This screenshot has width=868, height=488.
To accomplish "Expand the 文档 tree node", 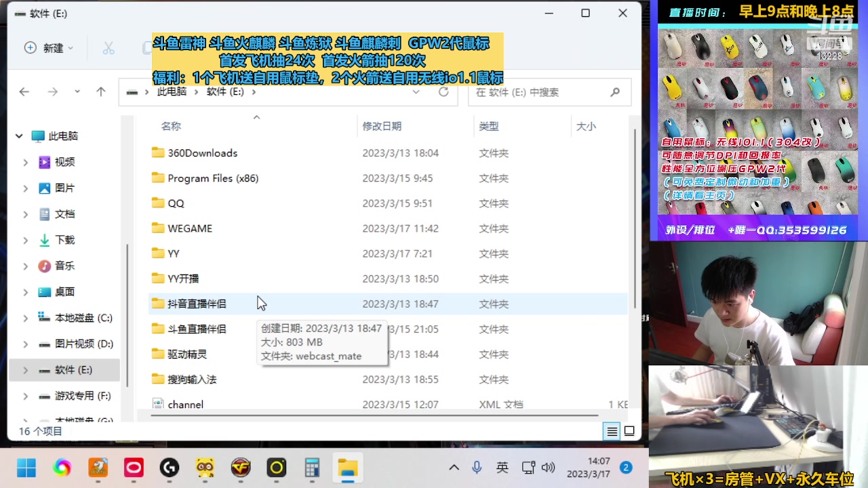I will click(26, 214).
